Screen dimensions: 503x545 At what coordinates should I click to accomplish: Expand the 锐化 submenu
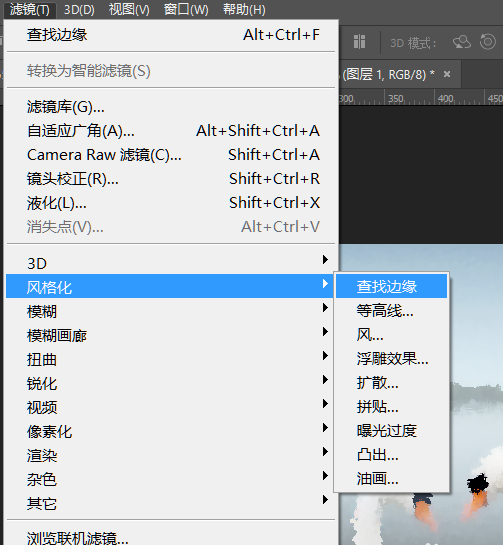coord(172,383)
